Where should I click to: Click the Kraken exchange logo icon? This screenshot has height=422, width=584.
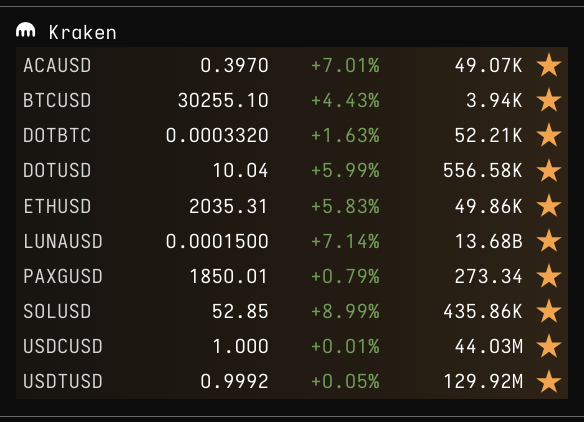coord(26,31)
